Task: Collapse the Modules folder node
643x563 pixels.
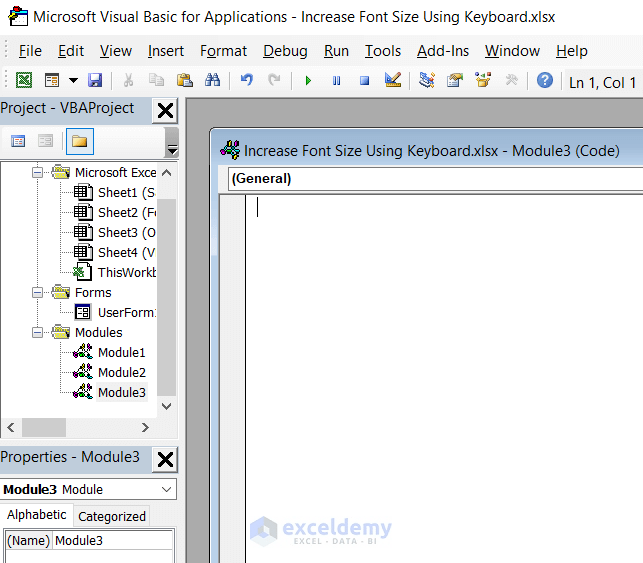Action: click(x=37, y=333)
